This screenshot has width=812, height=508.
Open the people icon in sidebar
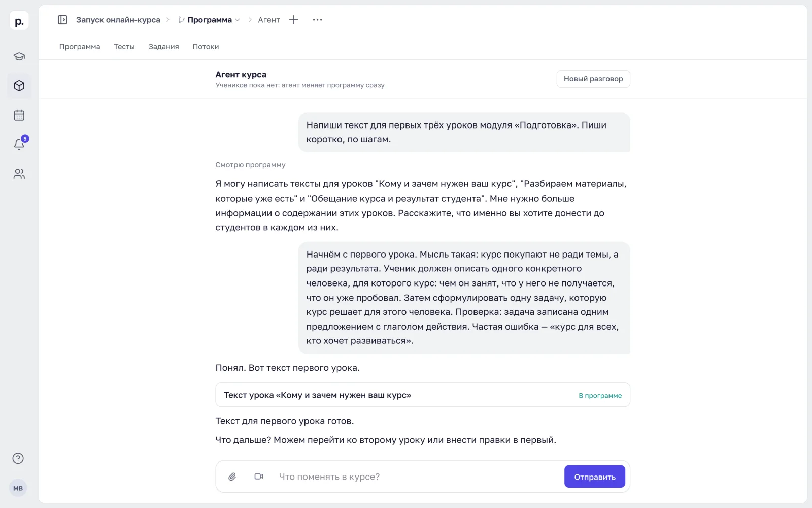tap(19, 174)
